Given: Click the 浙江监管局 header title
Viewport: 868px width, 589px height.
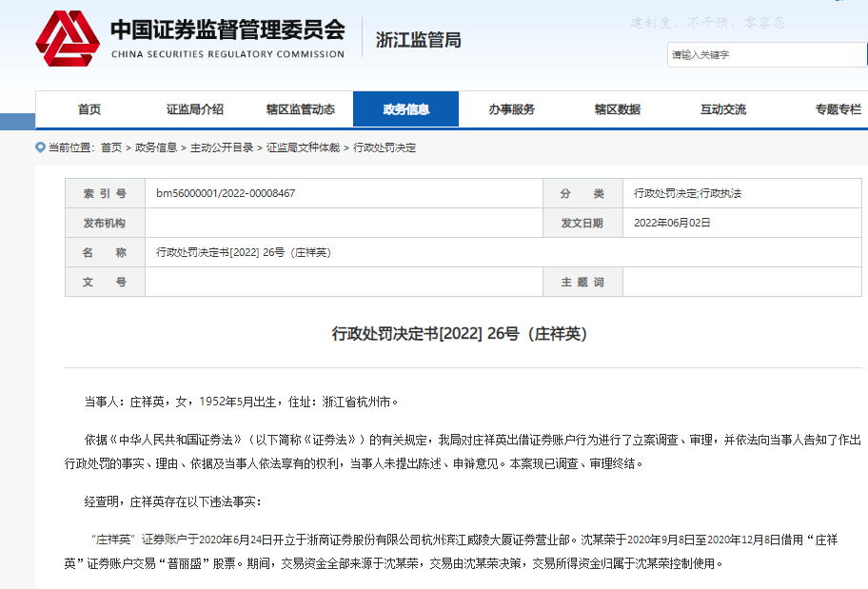Looking at the screenshot, I should click(418, 40).
